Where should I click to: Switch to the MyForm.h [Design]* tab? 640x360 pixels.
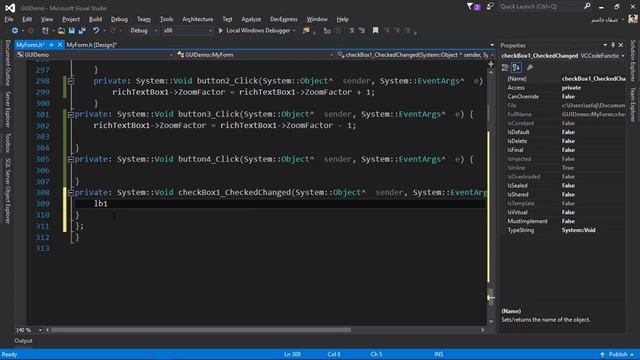pyautogui.click(x=92, y=45)
